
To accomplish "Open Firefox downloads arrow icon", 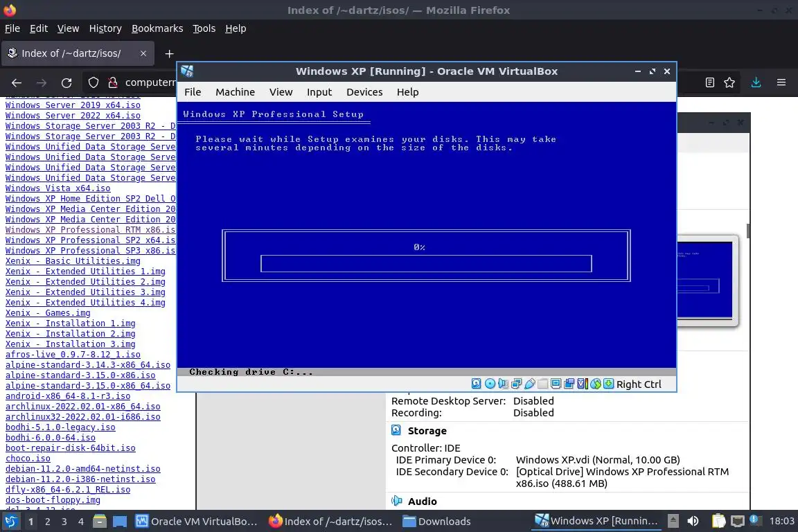I will coord(756,82).
